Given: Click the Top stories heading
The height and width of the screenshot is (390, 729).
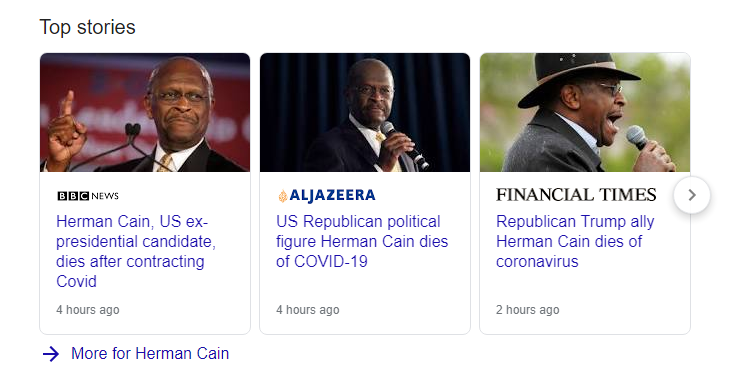Looking at the screenshot, I should [x=87, y=27].
